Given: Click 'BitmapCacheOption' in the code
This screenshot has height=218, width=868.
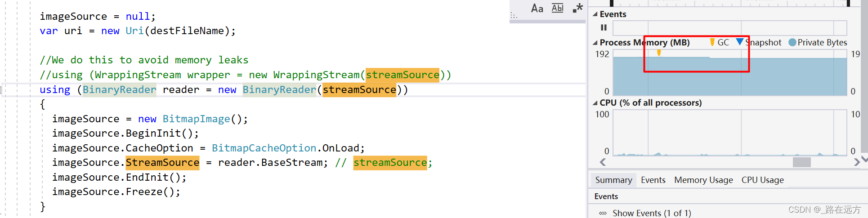Looking at the screenshot, I should (x=264, y=148).
